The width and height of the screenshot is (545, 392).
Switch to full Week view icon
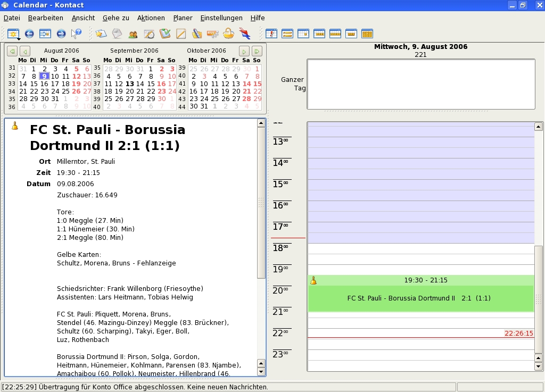pos(335,34)
